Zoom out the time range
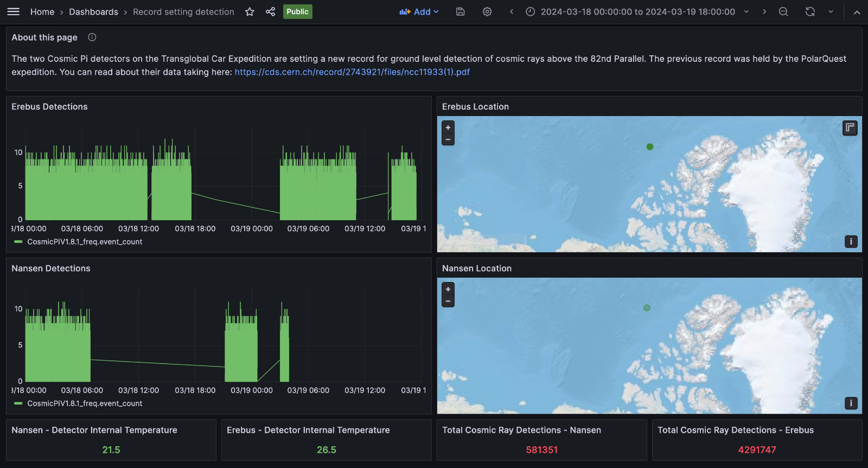This screenshot has height=468, width=868. pos(783,11)
